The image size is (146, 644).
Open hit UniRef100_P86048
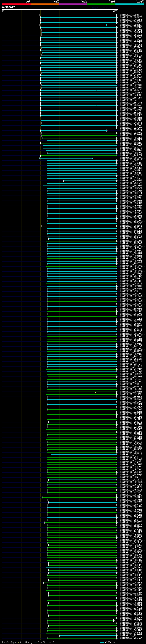(131, 442)
